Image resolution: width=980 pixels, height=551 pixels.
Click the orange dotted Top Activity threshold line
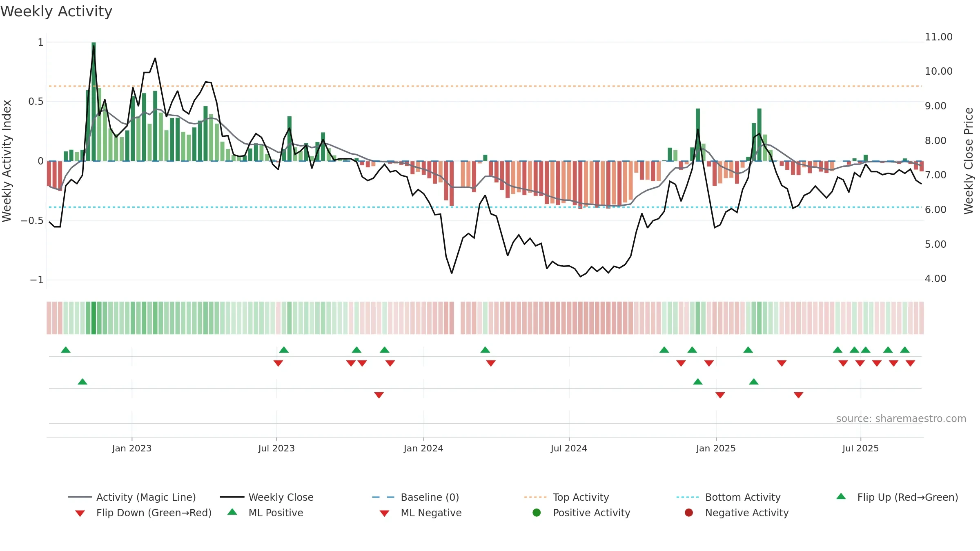pyautogui.click(x=485, y=86)
